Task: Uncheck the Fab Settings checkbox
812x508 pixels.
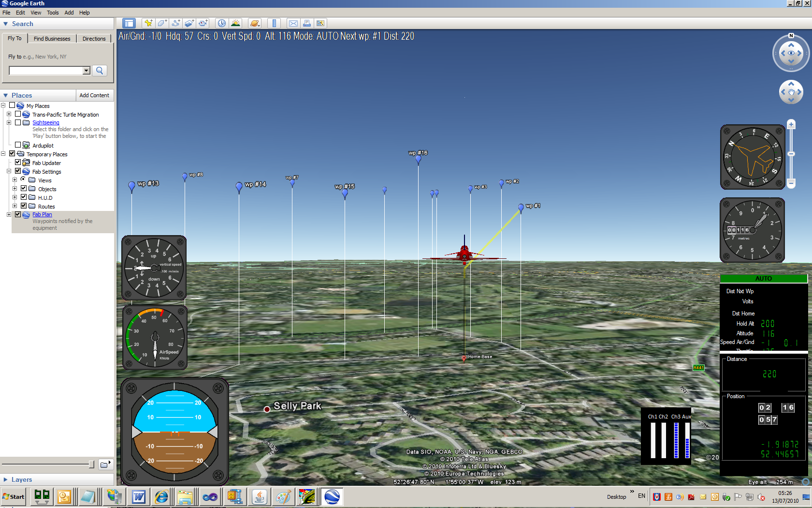Action: (x=18, y=171)
